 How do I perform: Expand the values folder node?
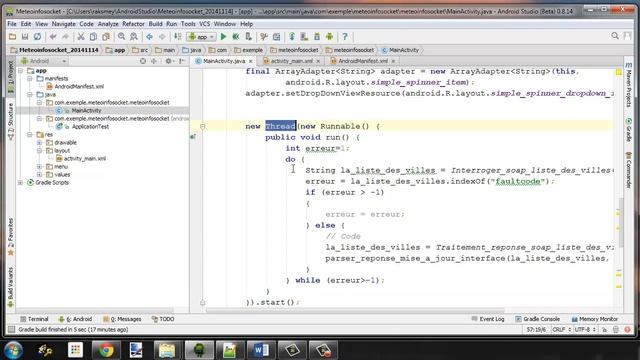40,174
